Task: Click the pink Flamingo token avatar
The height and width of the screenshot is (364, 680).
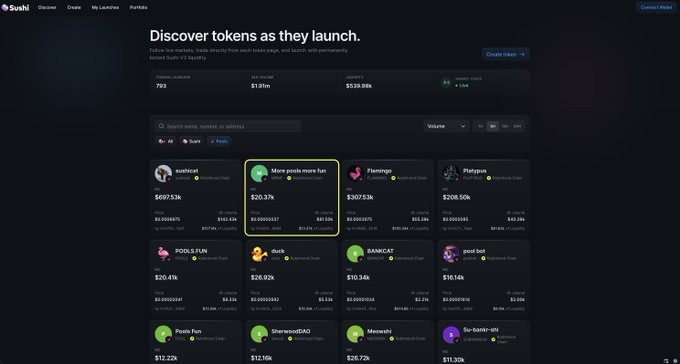Action: point(355,174)
